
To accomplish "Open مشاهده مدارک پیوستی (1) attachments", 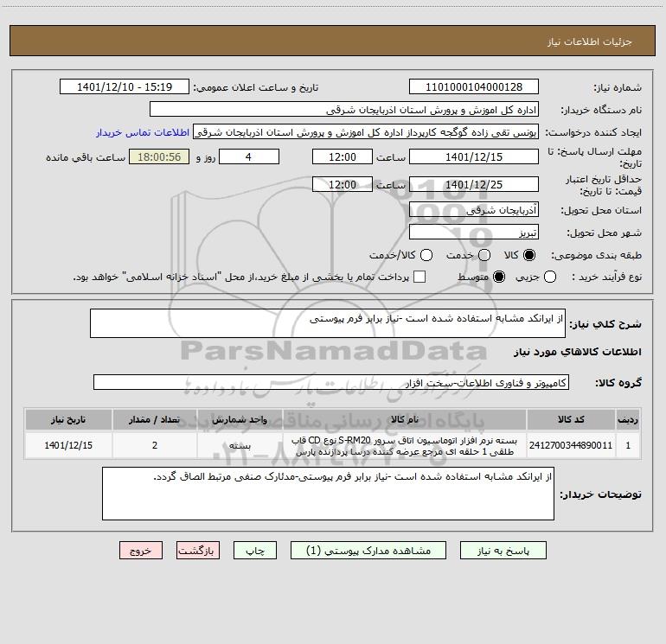I will [x=368, y=551].
